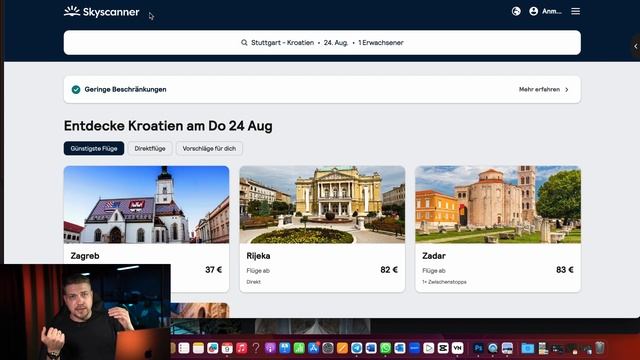The height and width of the screenshot is (360, 640).
Task: Open Pages from the dock
Action: click(342, 348)
